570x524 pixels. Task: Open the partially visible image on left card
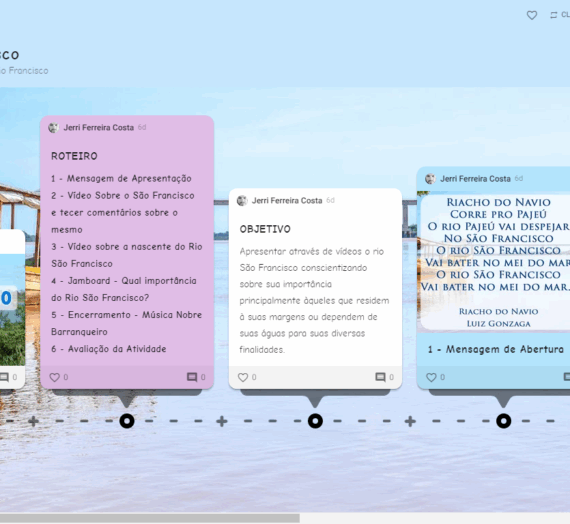tap(12, 310)
